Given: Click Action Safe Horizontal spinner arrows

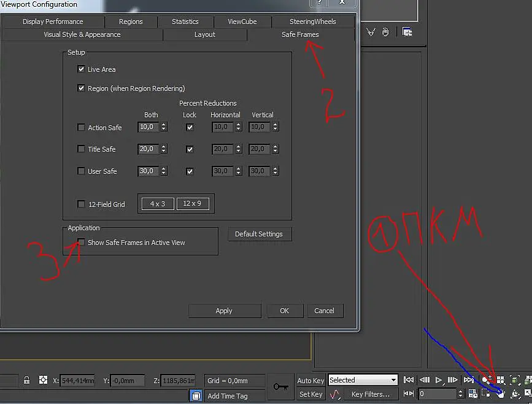Looking at the screenshot, I should [x=239, y=127].
